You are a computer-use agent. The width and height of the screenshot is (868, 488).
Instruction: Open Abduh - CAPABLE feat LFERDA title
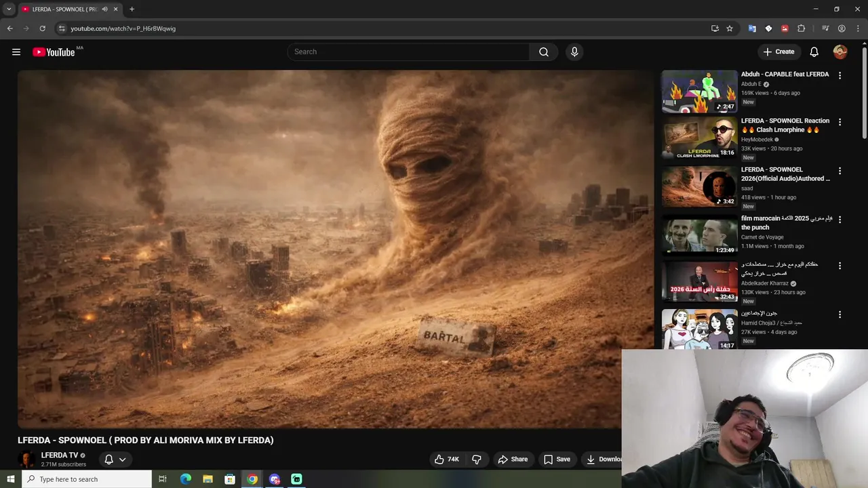[785, 75]
